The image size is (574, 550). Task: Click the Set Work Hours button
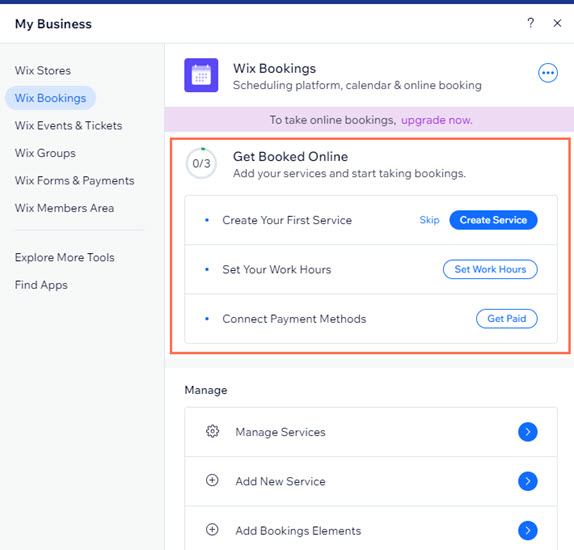[490, 269]
